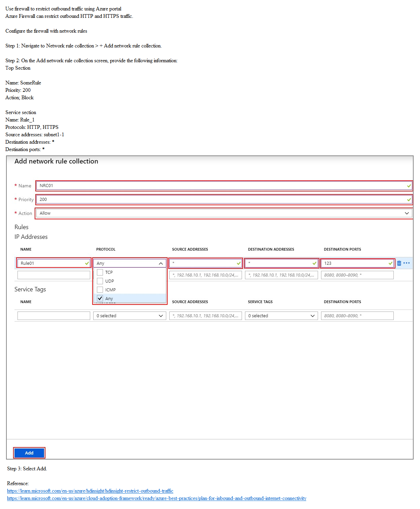Check the UDP protocol option
Image resolution: width=420 pixels, height=509 pixels.
(x=100, y=281)
